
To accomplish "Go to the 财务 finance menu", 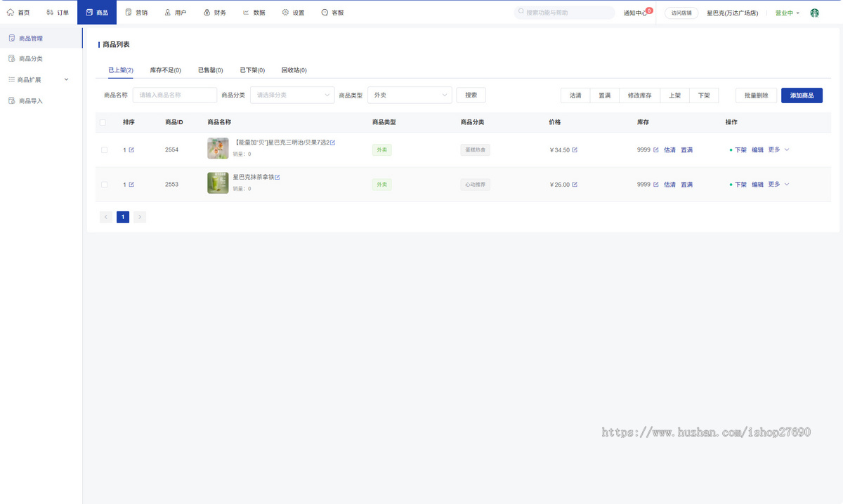I will pos(215,13).
